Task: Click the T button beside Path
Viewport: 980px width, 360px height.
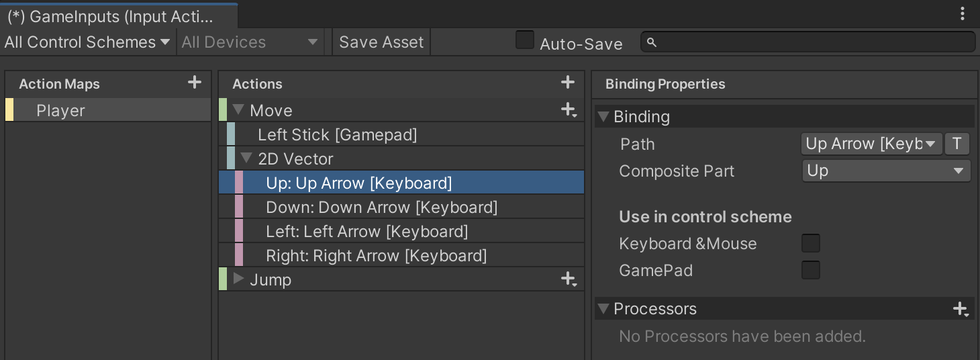Action: point(957,144)
